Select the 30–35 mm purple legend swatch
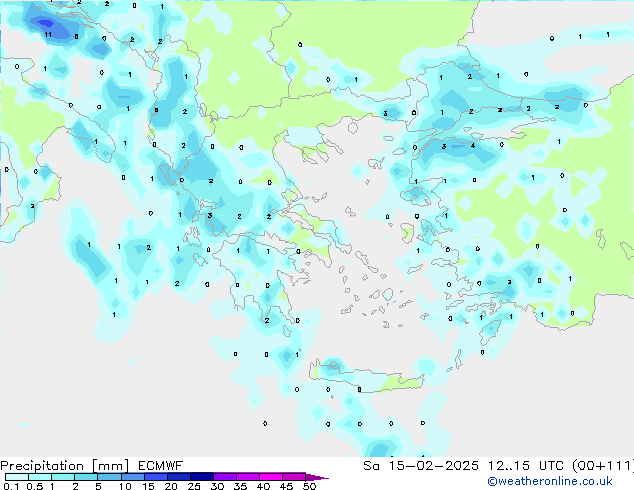634x490 pixels. point(225,477)
